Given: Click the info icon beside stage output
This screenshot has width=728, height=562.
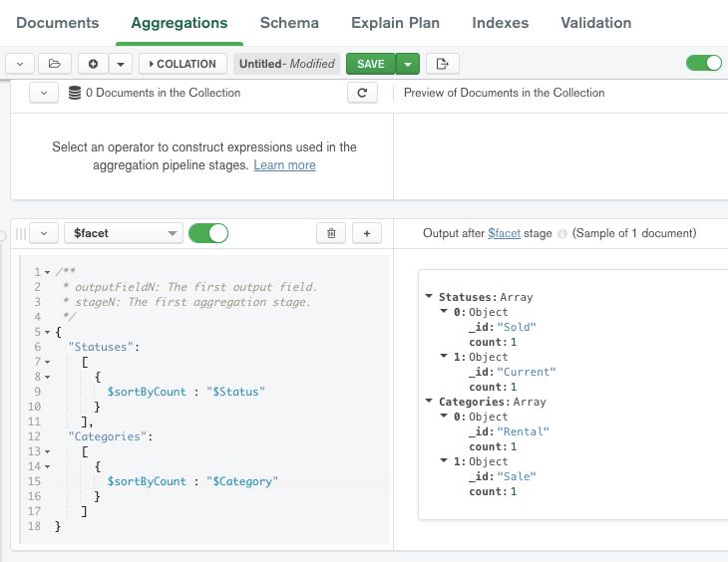Looking at the screenshot, I should click(562, 234).
